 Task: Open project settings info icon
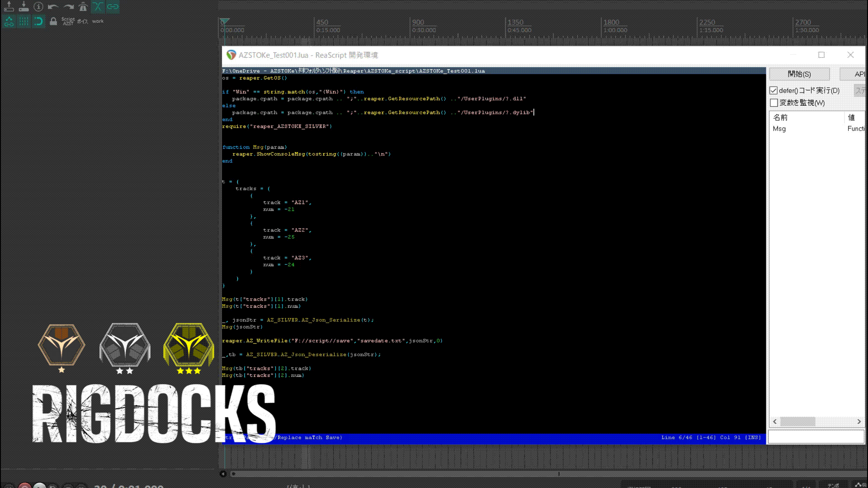(x=39, y=7)
